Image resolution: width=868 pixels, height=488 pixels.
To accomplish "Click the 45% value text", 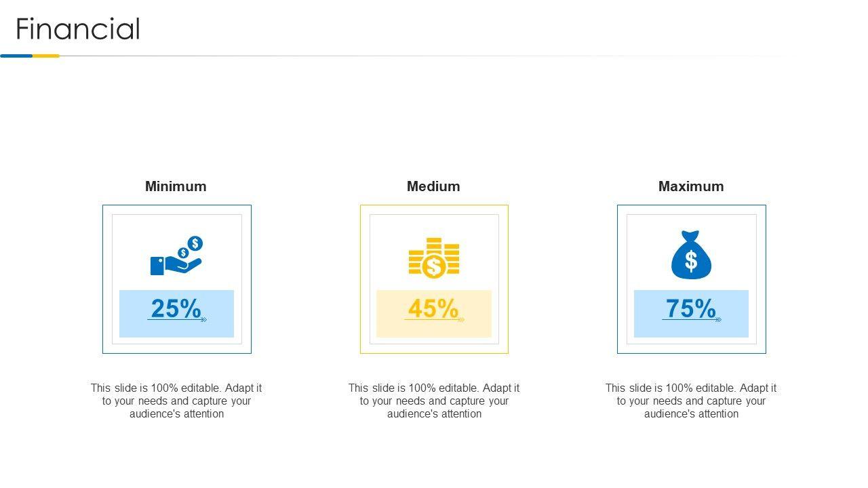I will click(433, 308).
